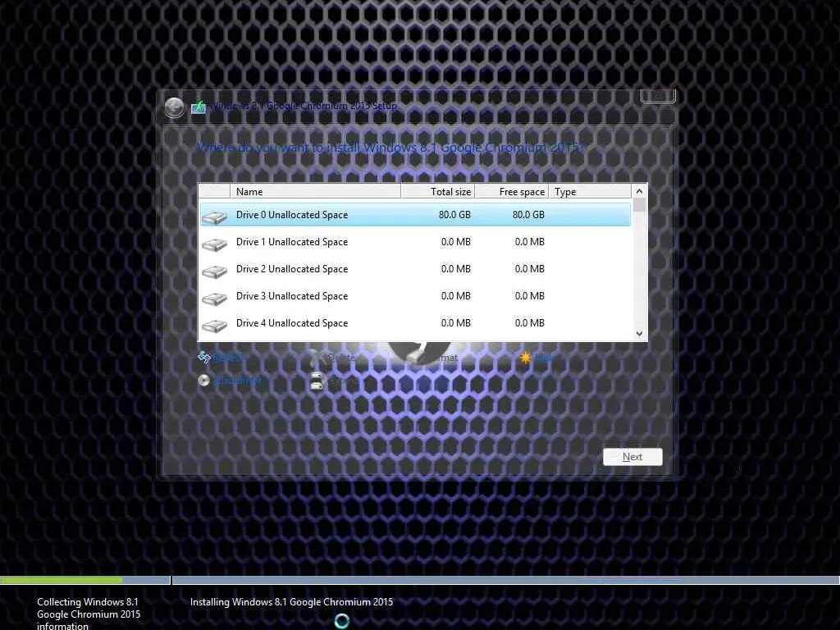Click Drive 0 total size 80.0 GB
Screen dimensions: 840x630
(454, 215)
